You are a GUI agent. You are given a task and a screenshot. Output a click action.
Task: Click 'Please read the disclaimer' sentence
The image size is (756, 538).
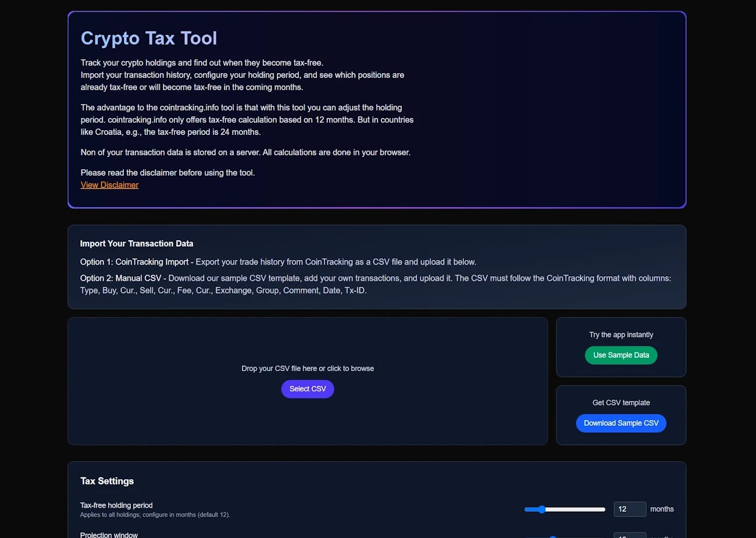(167, 173)
